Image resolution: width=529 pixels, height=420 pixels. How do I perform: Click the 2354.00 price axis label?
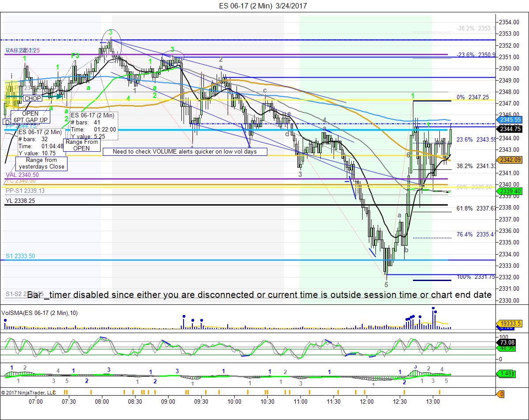coord(509,22)
